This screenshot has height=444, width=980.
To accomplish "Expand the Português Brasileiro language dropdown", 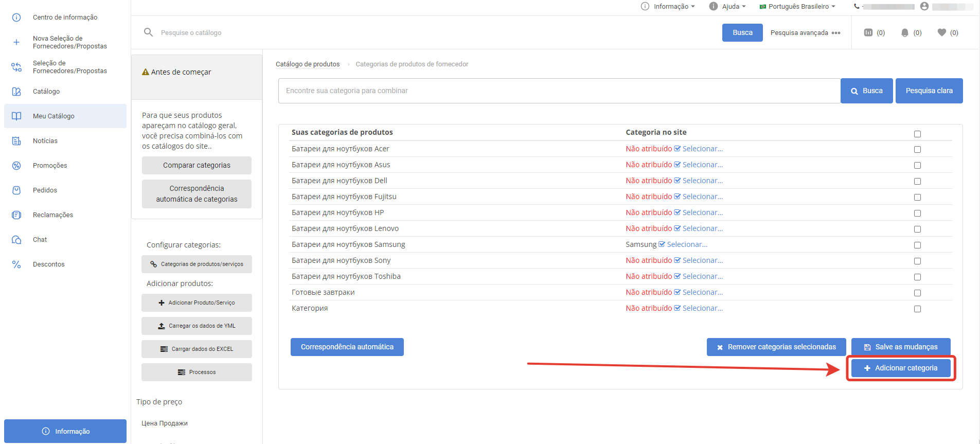I will coord(797,7).
